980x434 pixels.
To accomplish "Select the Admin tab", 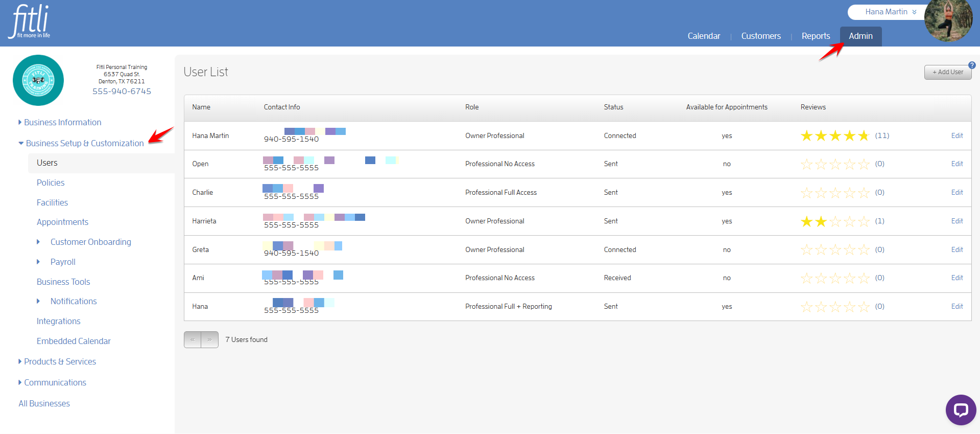I will point(861,36).
